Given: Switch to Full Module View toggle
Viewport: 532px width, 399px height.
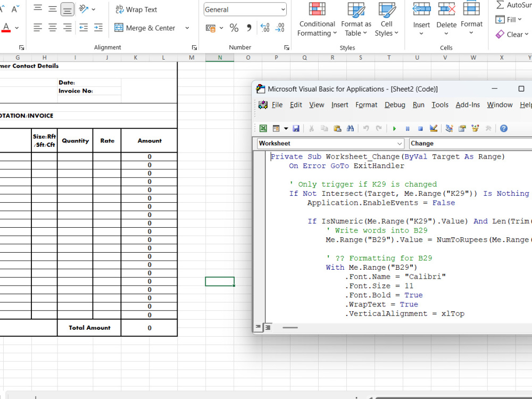Looking at the screenshot, I should [x=268, y=327].
